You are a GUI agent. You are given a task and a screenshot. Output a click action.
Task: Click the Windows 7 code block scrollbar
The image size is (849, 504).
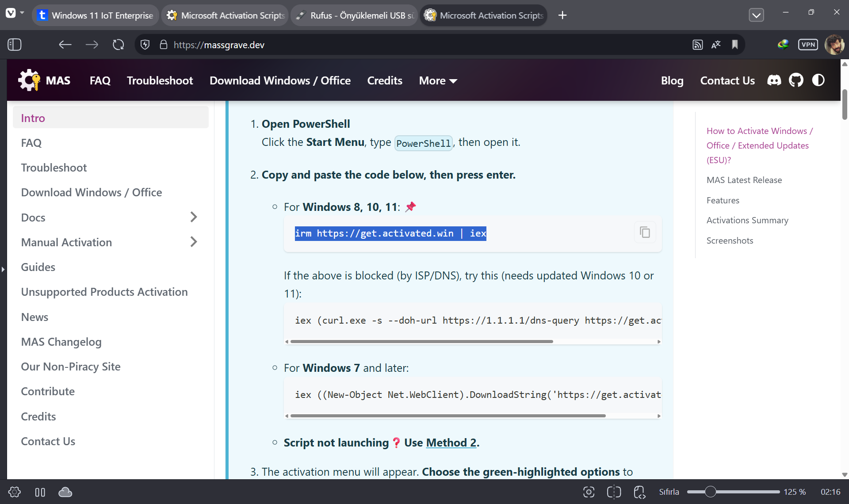click(x=448, y=416)
